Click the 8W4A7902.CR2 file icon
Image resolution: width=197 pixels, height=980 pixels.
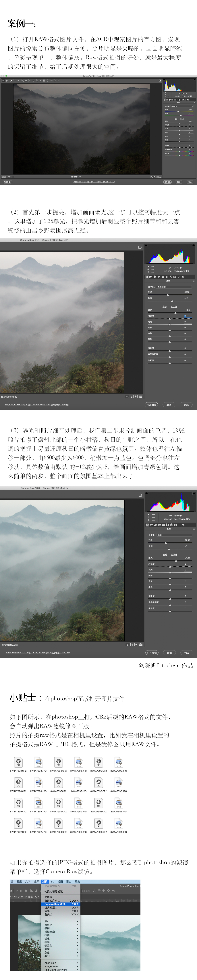click(18, 823)
